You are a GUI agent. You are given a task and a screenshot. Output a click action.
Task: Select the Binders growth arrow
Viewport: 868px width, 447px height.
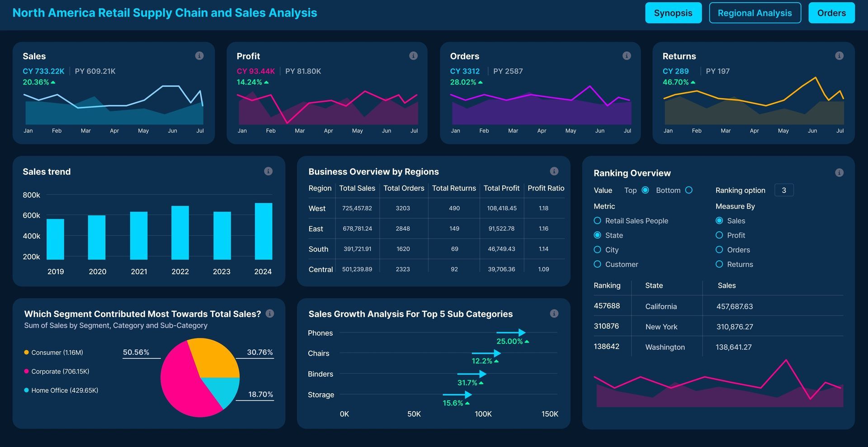pyautogui.click(x=472, y=374)
